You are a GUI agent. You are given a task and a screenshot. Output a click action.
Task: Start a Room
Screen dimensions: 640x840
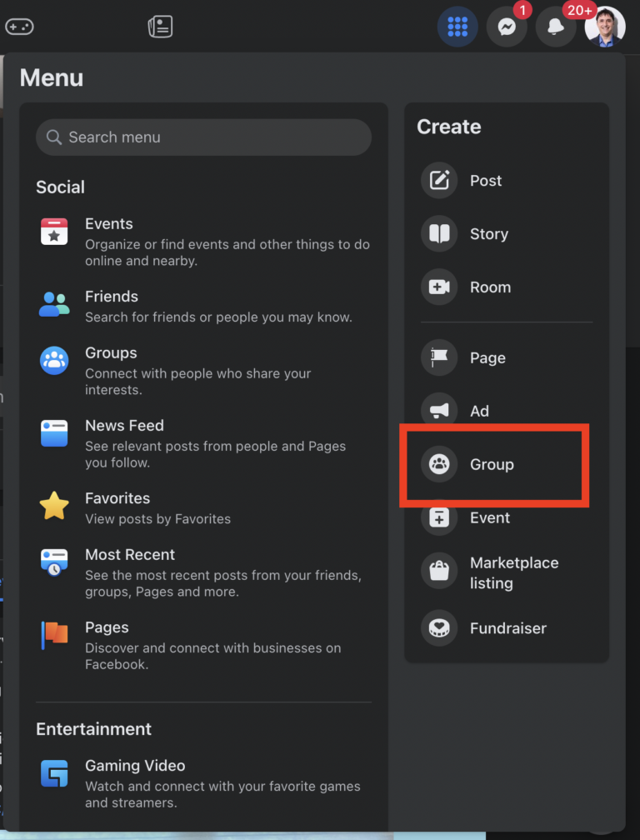439,287
